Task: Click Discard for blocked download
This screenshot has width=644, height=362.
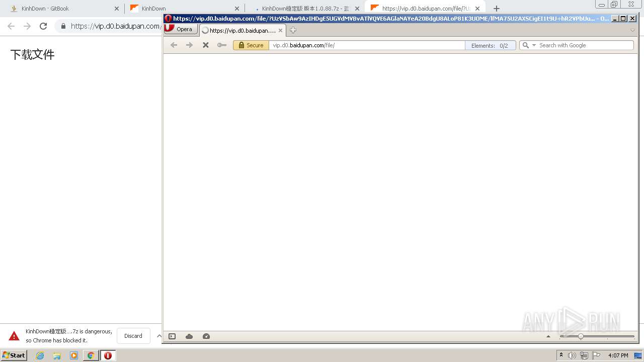Action: click(133, 336)
